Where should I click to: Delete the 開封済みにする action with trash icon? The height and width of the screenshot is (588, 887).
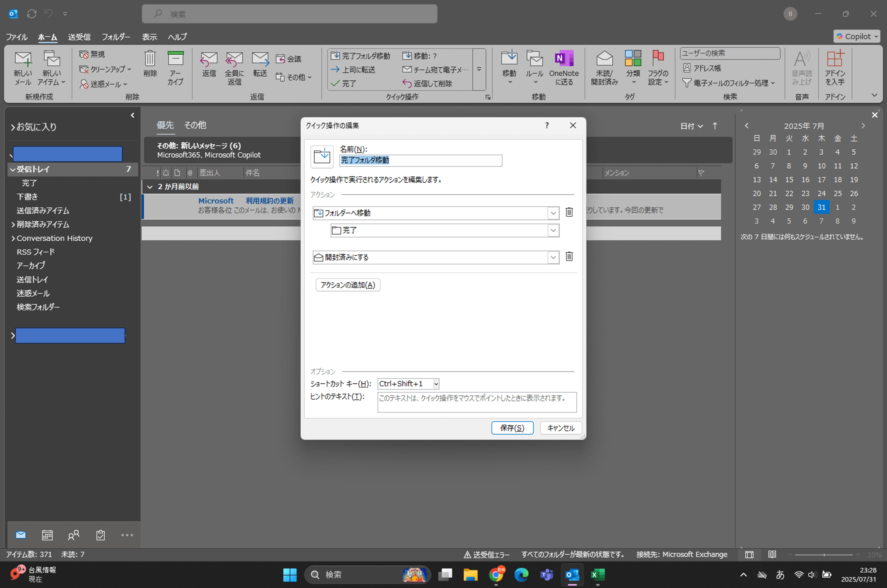(569, 256)
